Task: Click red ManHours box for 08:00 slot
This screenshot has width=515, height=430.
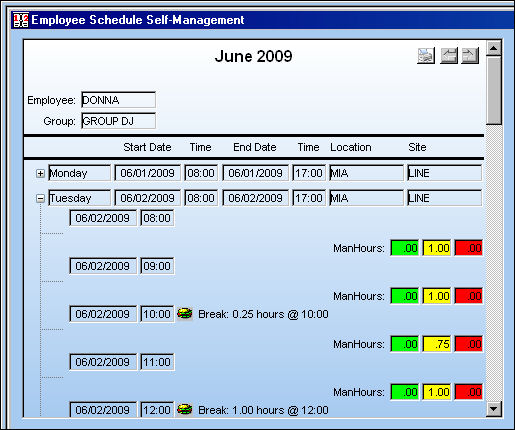Action: 469,248
